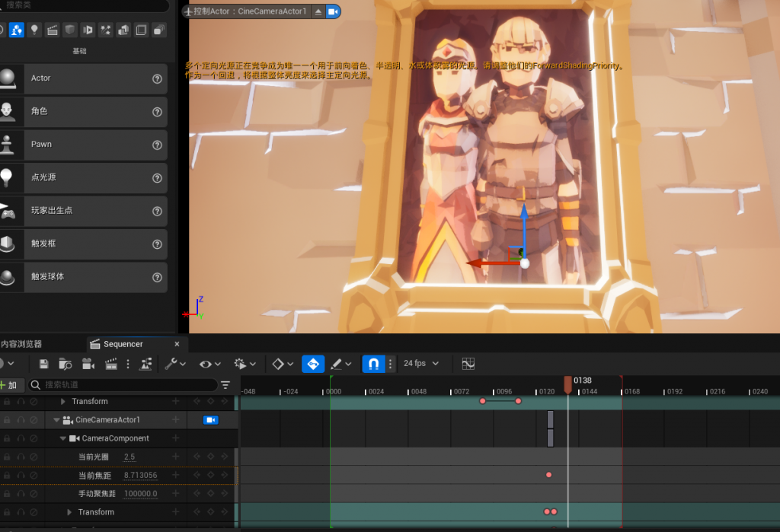Screen dimensions: 780x532
Task: Save the sequence in Sequencer toolbar
Action: tap(43, 364)
